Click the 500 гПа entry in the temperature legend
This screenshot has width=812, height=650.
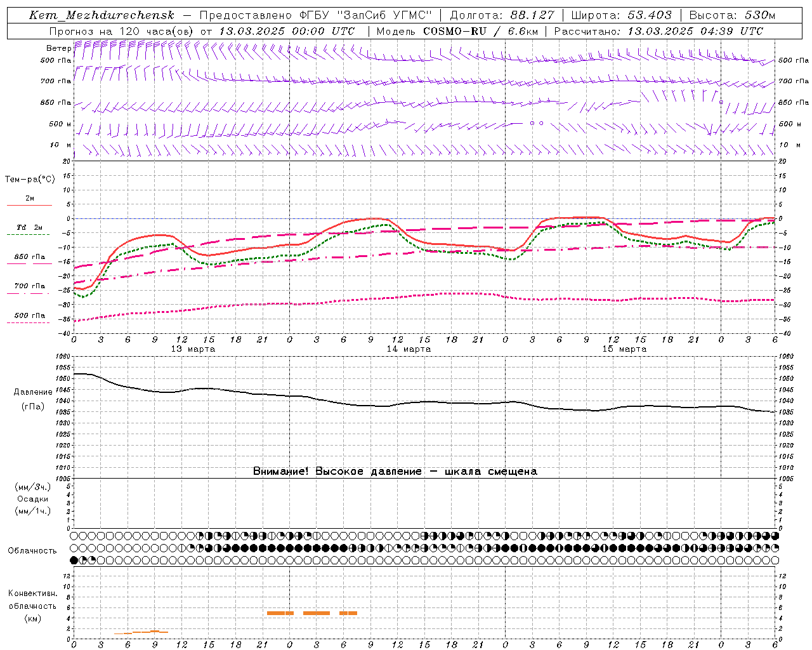(x=29, y=315)
